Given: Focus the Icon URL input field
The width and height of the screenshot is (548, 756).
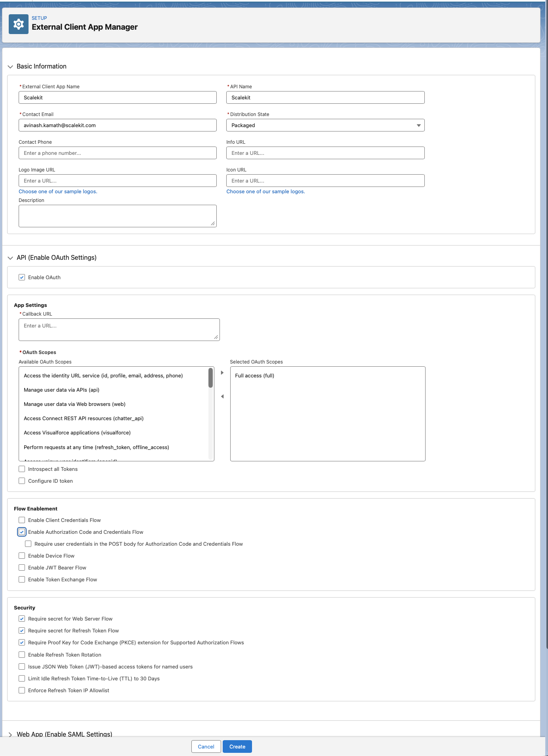Looking at the screenshot, I should [x=325, y=181].
